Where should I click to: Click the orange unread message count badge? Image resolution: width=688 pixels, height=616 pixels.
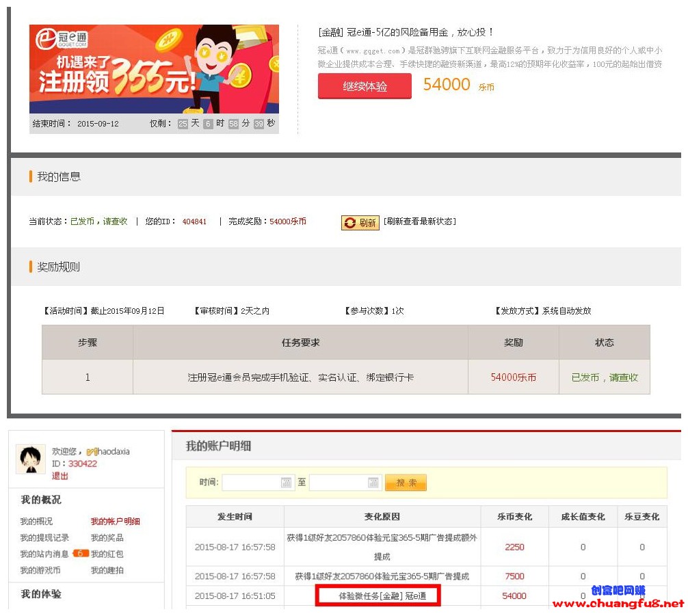pyautogui.click(x=80, y=553)
